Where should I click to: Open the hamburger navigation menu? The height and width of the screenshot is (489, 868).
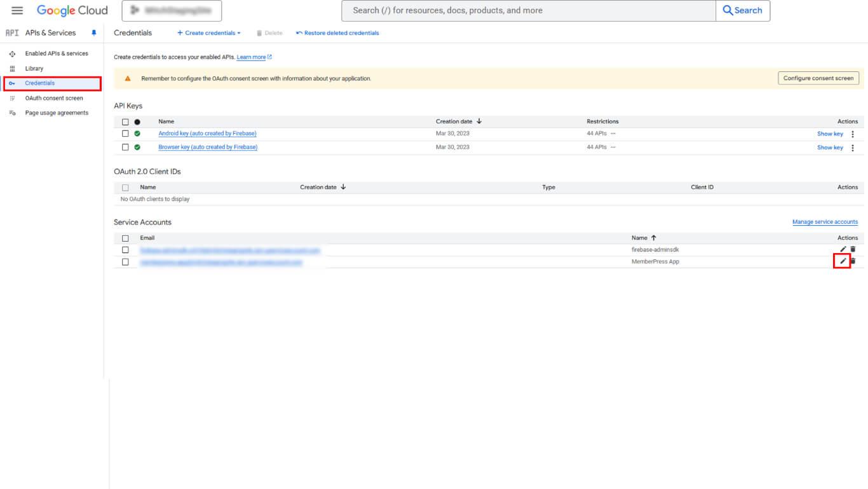(x=17, y=11)
